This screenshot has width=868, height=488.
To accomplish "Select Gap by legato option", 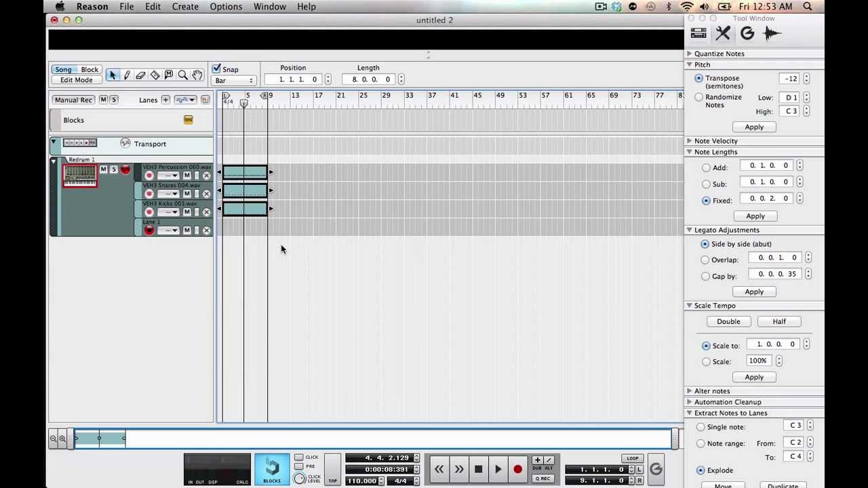I will tap(705, 277).
